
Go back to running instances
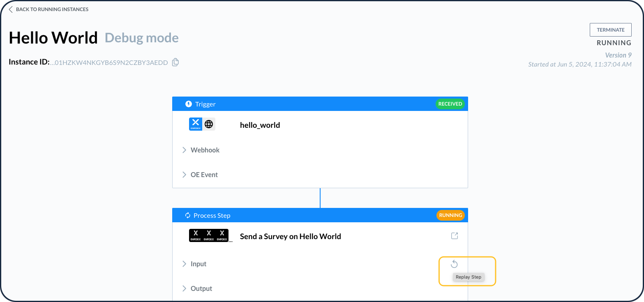tap(52, 9)
